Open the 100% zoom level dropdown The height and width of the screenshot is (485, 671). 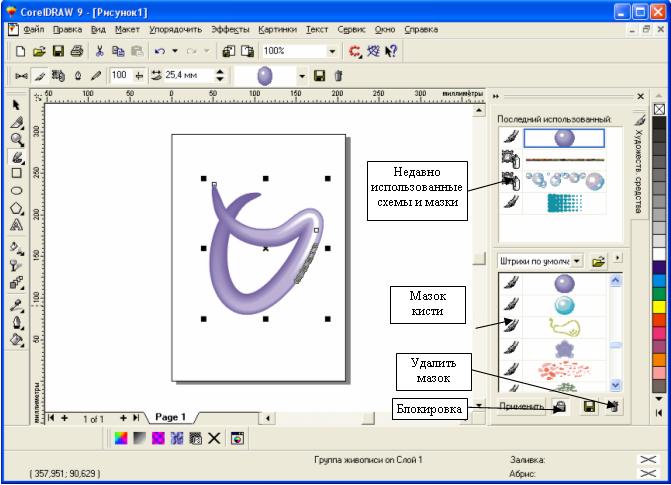point(332,50)
